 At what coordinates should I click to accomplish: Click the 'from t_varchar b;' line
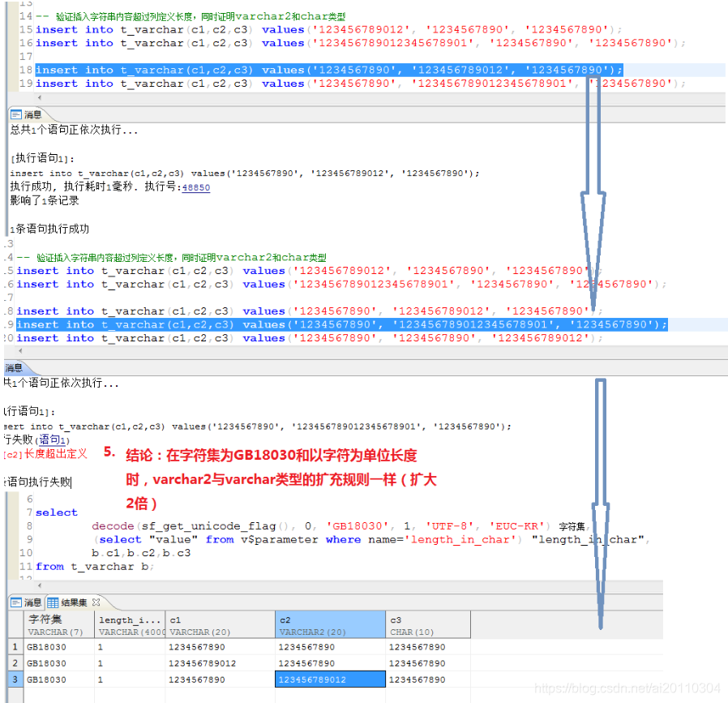[94, 567]
